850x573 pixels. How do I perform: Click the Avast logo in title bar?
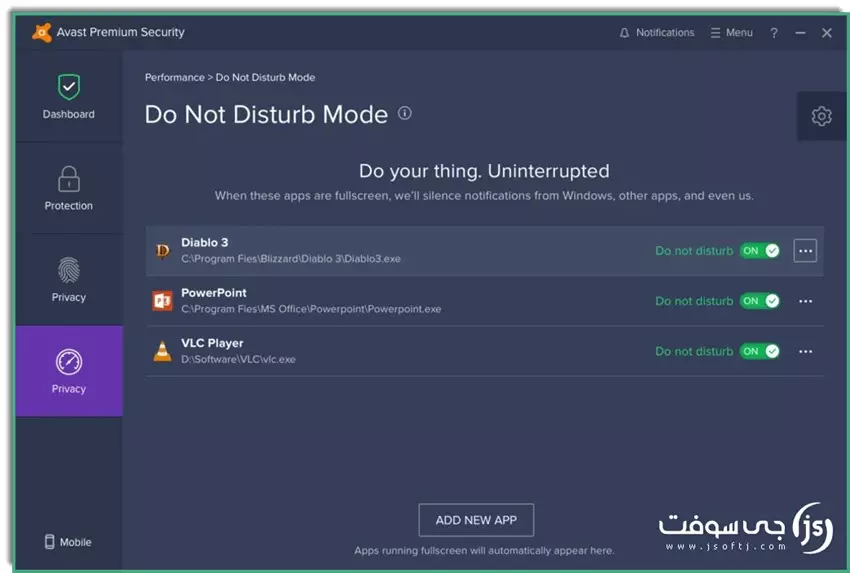(41, 33)
